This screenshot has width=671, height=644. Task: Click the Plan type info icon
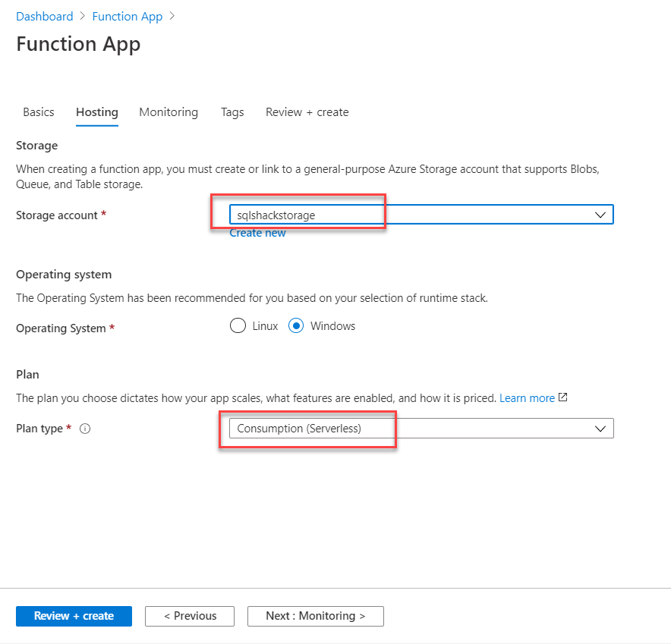coord(85,429)
